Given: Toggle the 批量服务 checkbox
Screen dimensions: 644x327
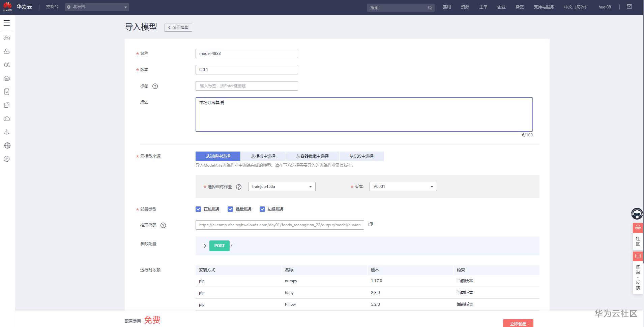Looking at the screenshot, I should click(230, 209).
